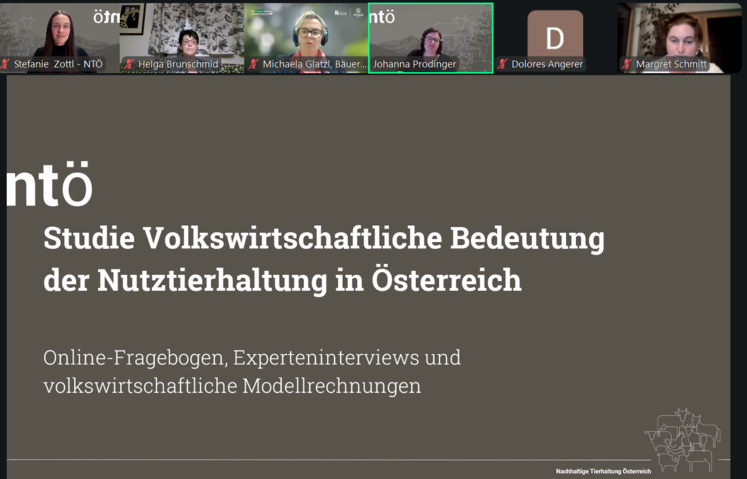
Task: Select Margret Schmitt's video thumbnail
Action: [679, 38]
